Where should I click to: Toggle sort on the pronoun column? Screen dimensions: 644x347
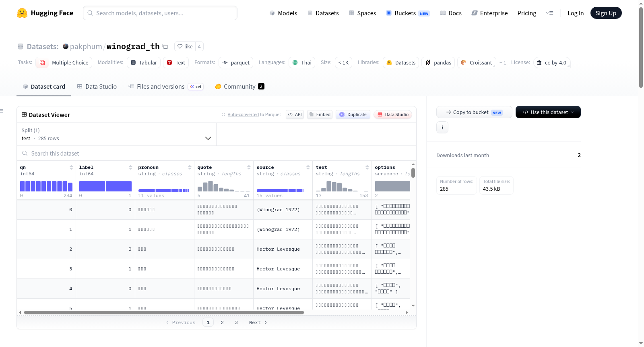190,167
